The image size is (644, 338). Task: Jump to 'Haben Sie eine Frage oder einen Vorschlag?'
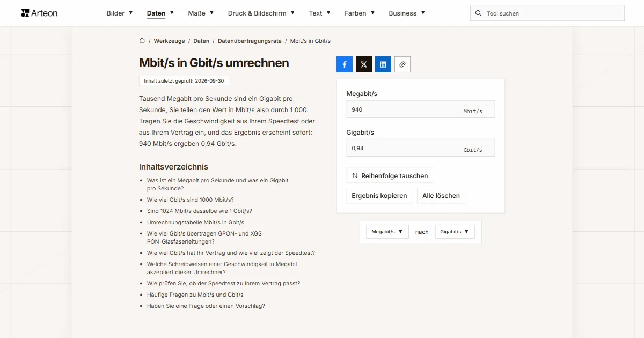pos(206,306)
